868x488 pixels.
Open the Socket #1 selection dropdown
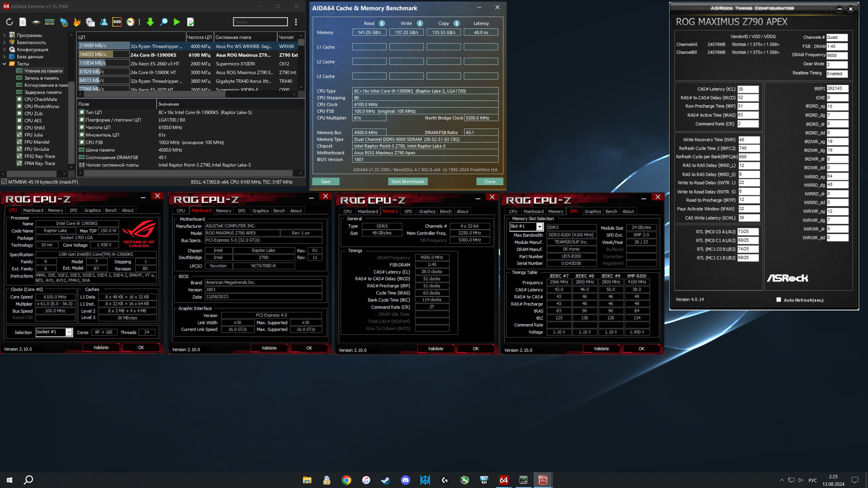click(x=69, y=332)
